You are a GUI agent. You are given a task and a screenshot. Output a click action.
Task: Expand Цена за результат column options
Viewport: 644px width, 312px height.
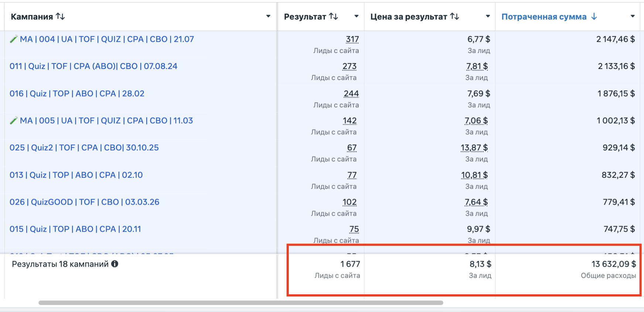[488, 16]
